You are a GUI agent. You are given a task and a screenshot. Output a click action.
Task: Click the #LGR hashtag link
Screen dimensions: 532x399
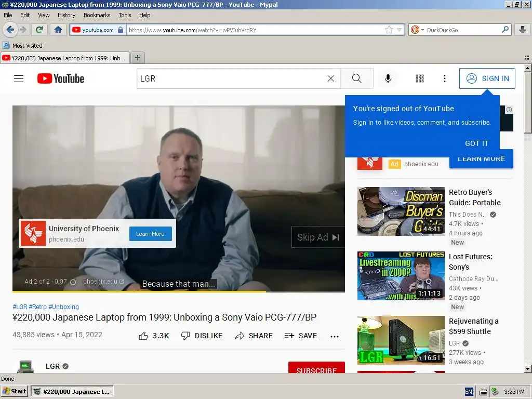click(x=20, y=307)
